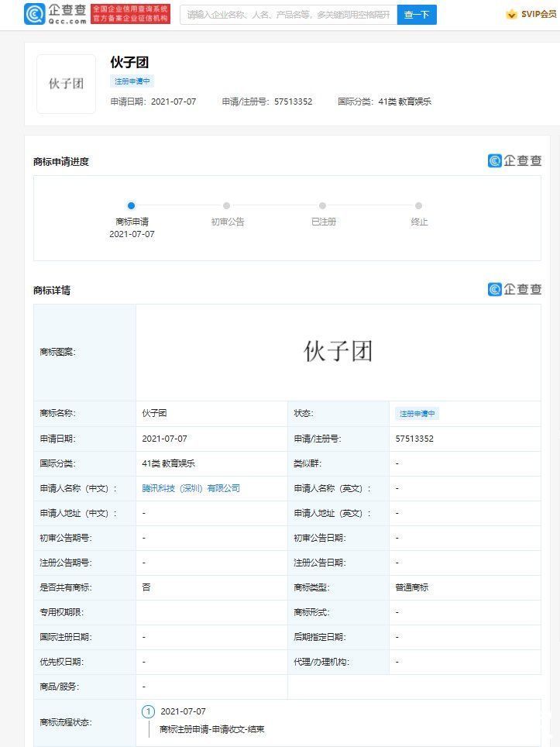Select the 已注册 progress step marker

pos(322,206)
